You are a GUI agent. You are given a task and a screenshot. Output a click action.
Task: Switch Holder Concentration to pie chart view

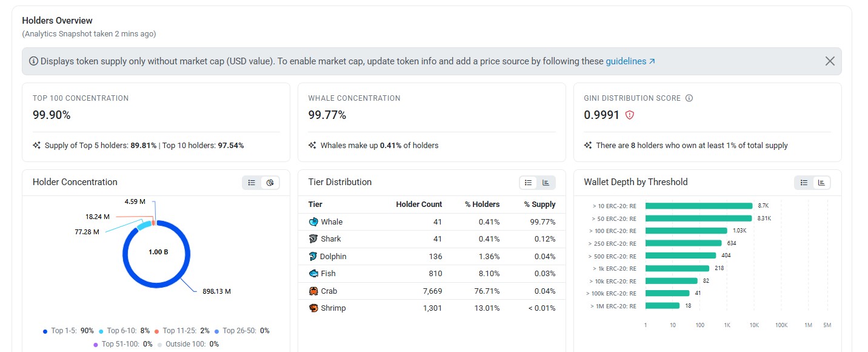coord(270,183)
